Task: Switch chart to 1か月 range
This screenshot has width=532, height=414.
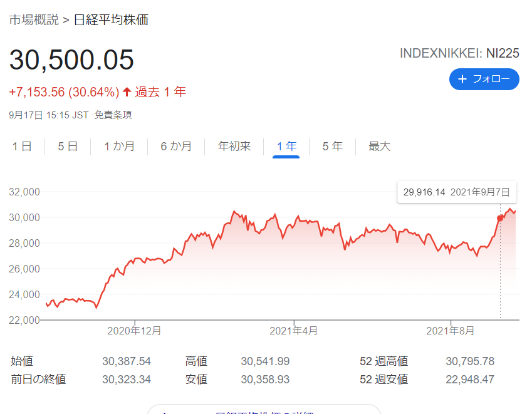Action: click(x=120, y=147)
